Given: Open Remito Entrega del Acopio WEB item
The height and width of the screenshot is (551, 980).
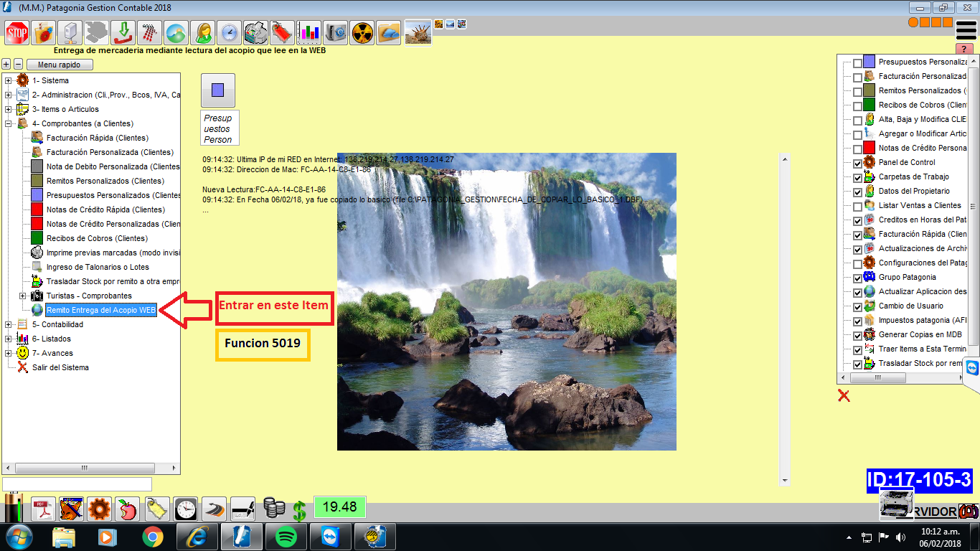Looking at the screenshot, I should click(x=101, y=310).
